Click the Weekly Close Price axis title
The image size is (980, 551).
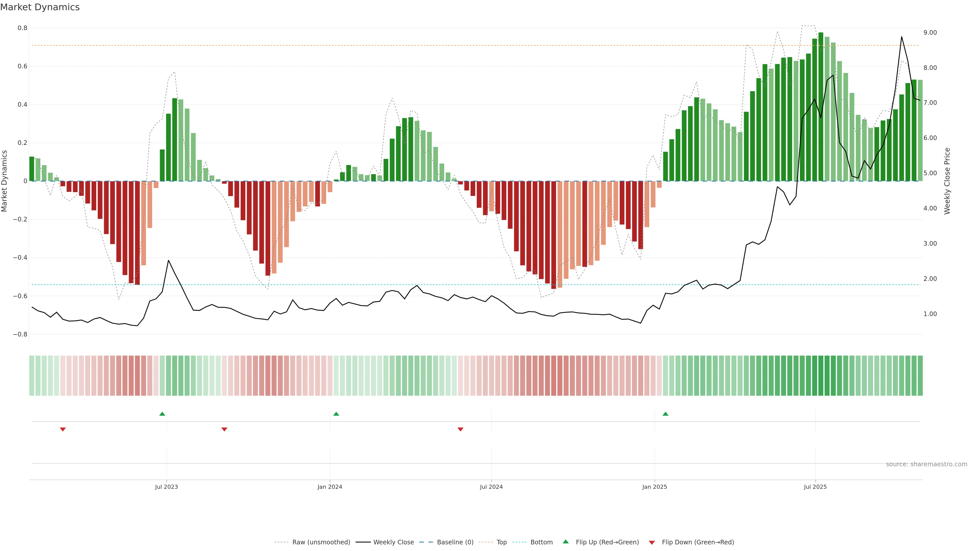click(947, 181)
